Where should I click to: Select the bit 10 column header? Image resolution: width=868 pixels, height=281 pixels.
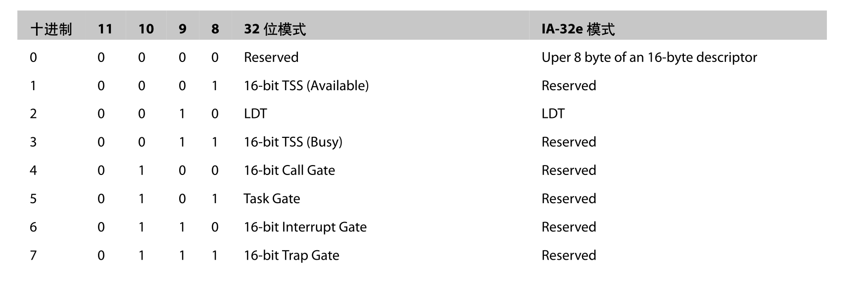(145, 29)
